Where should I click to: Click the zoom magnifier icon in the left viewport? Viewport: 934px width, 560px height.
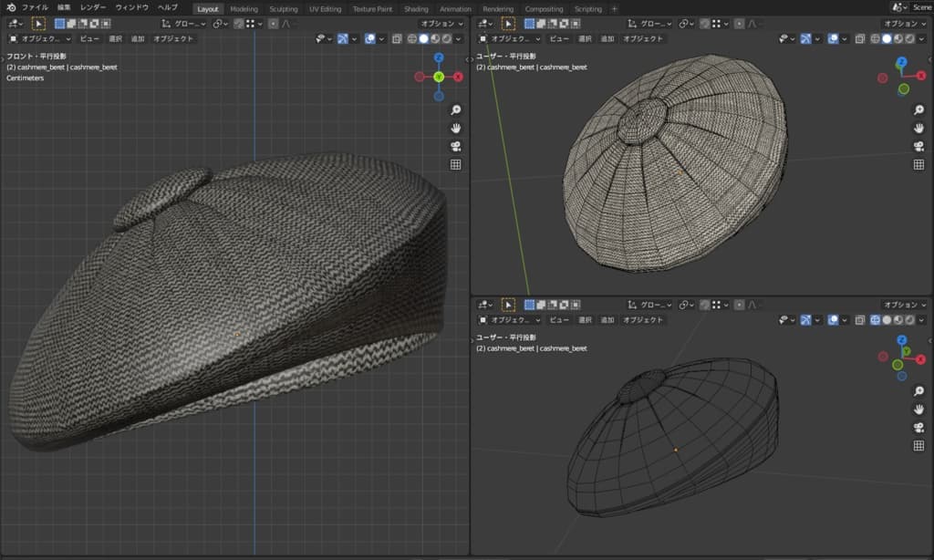pos(455,110)
